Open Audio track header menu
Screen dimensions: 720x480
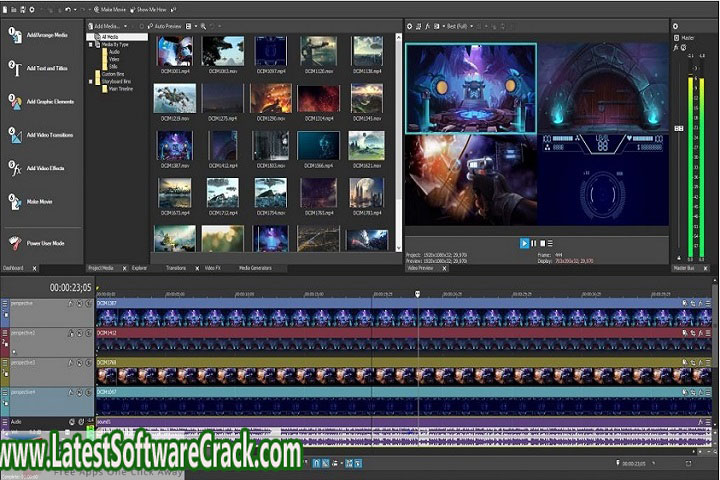click(5, 422)
